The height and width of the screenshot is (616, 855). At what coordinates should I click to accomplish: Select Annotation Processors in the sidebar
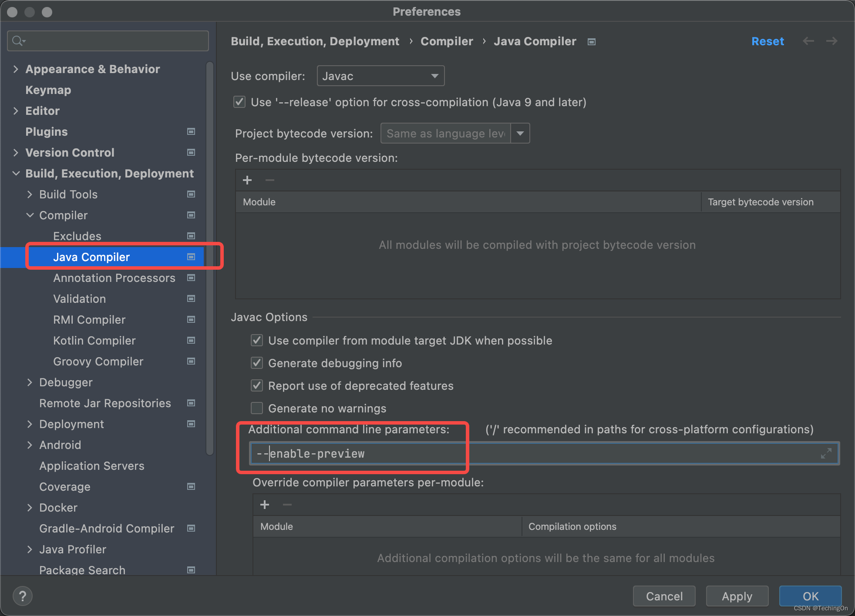point(114,278)
